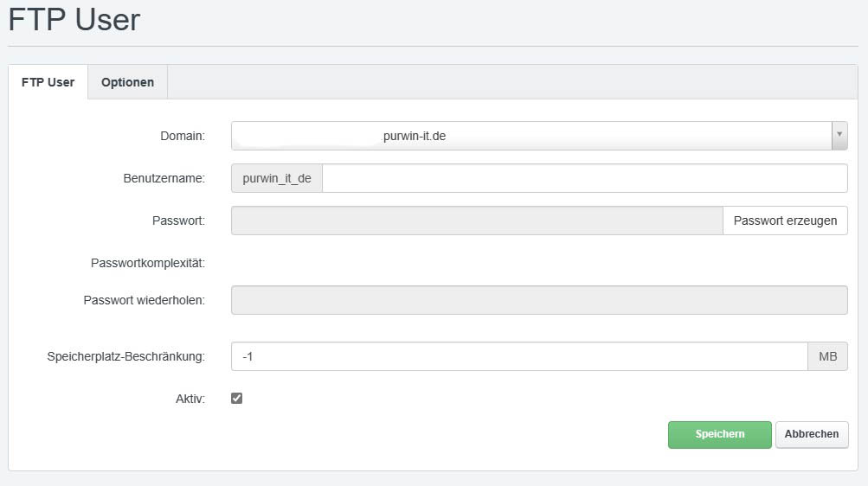Switch to the Optionen tab

[127, 82]
